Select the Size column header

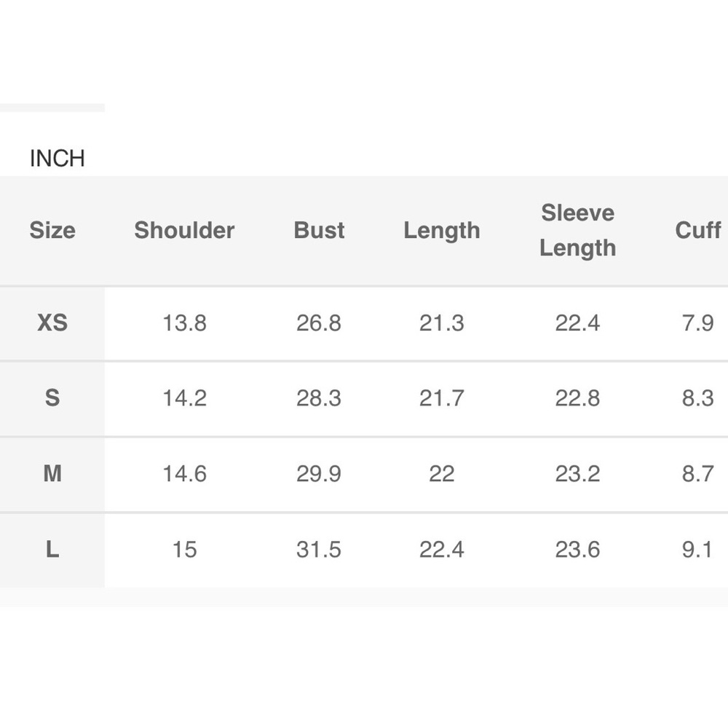[52, 231]
